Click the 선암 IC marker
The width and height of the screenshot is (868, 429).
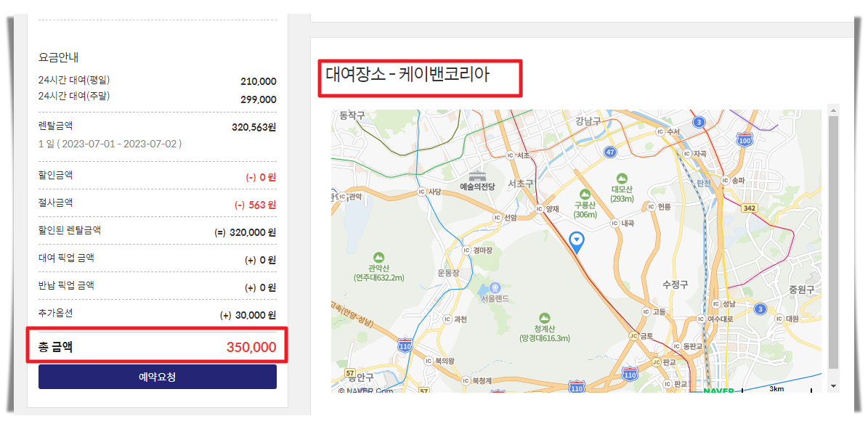[497, 218]
